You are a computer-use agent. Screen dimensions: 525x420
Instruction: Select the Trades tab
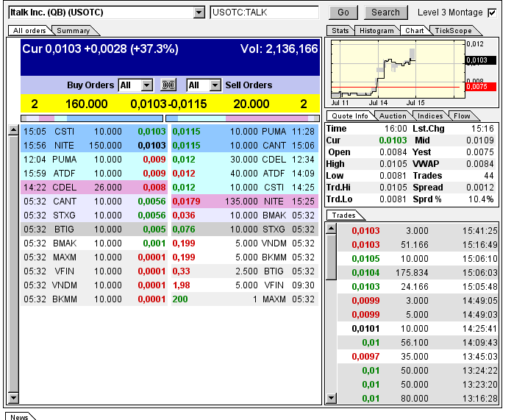pos(344,216)
